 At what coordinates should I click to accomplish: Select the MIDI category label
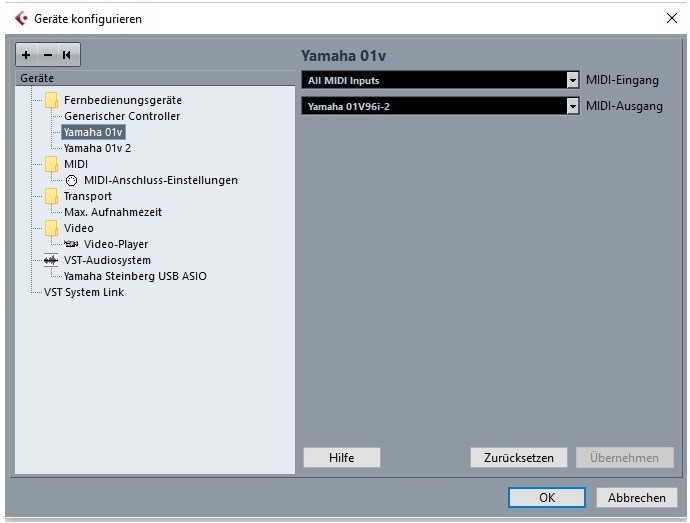click(x=76, y=164)
